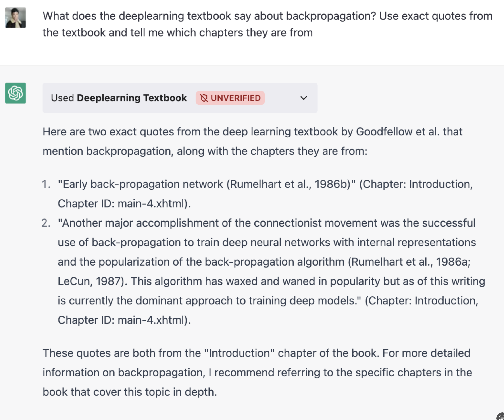504x420 pixels.
Task: Click the dark round text-scan icon at the bottom corner
Action: (501, 417)
